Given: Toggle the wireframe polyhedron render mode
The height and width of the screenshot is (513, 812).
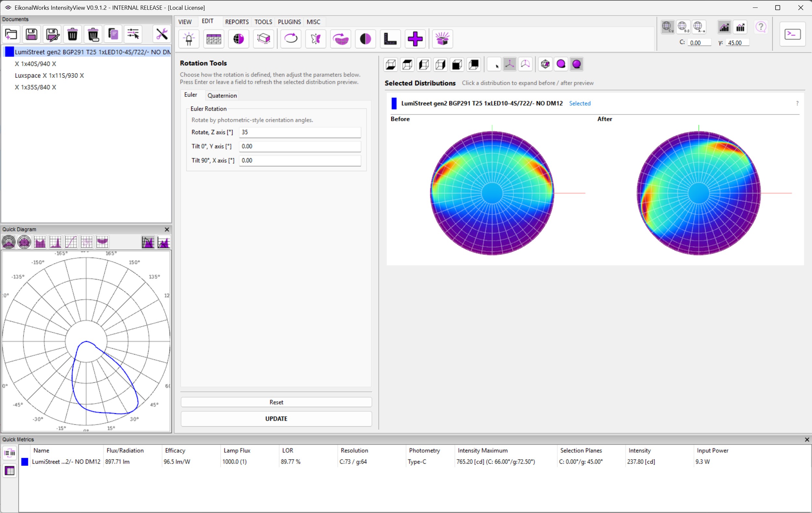Looking at the screenshot, I should point(545,64).
